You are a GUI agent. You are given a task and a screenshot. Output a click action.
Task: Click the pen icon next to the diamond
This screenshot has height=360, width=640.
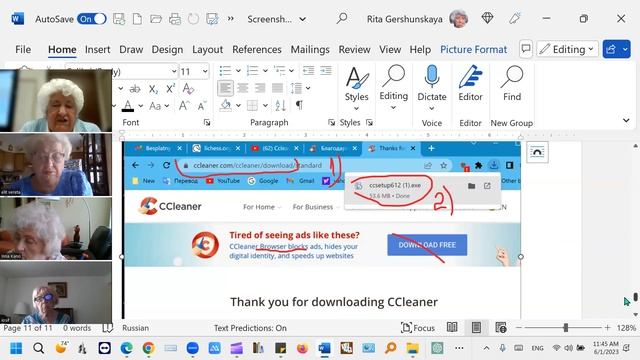coord(515,18)
